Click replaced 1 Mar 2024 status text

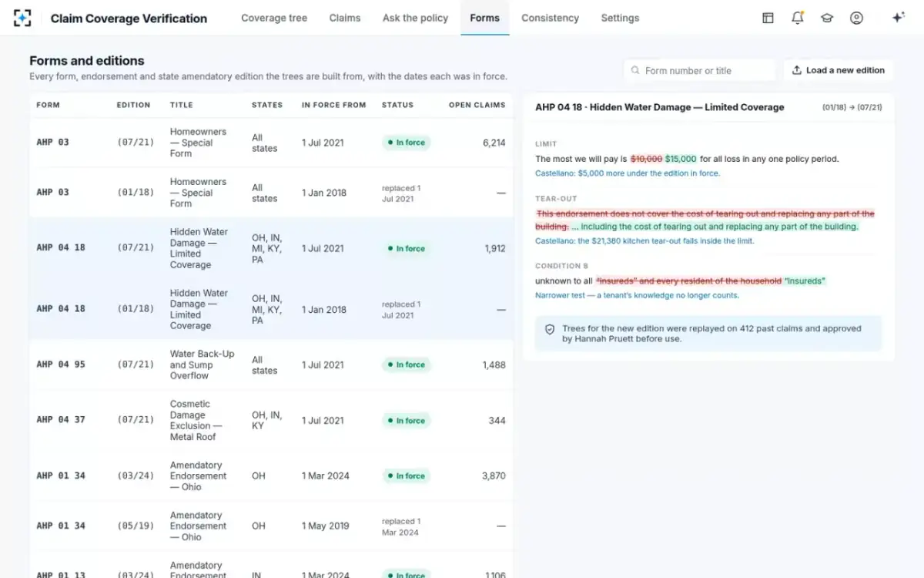pos(400,526)
